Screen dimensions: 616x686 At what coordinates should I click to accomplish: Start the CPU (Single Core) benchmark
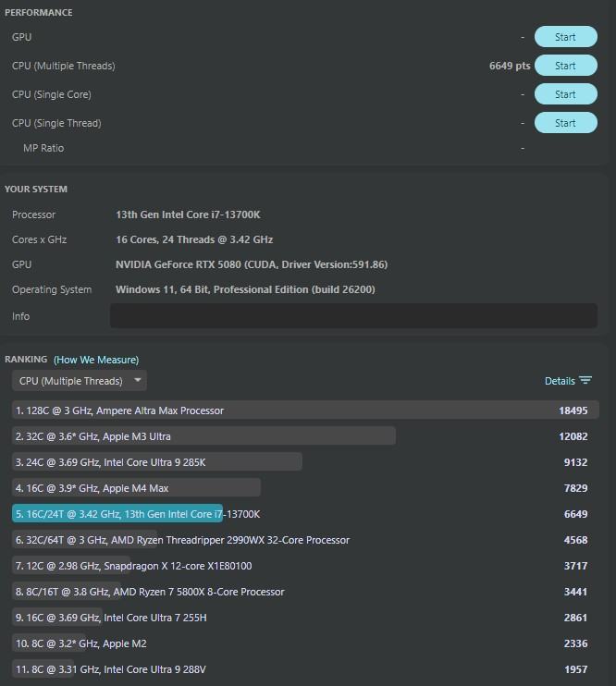566,94
